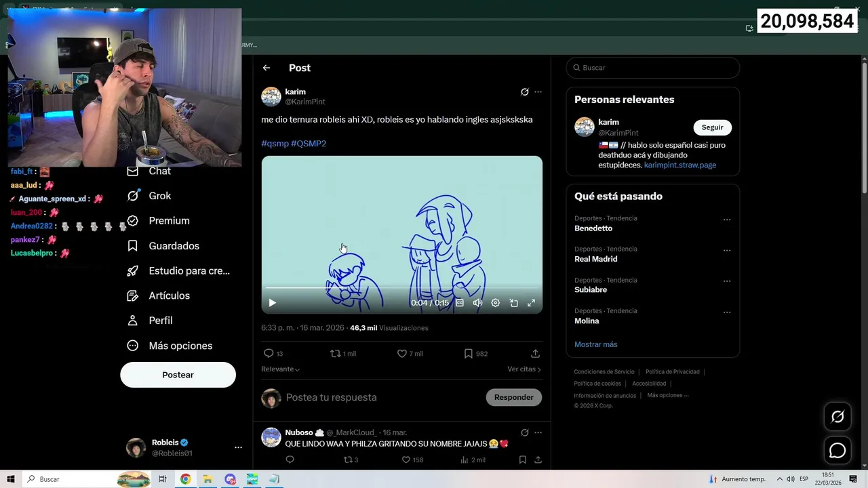
Task: Go to Perfil in the sidebar
Action: 150,321
